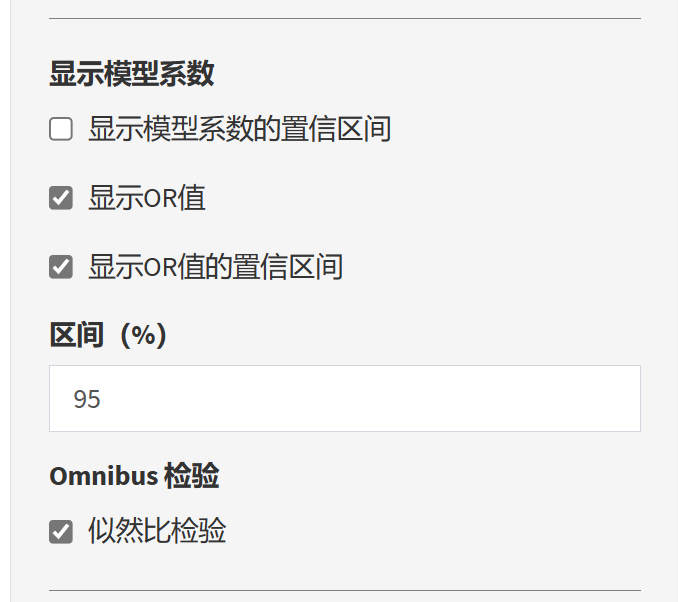
Task: Click the word Omnibus in the heading
Action: coord(103,476)
